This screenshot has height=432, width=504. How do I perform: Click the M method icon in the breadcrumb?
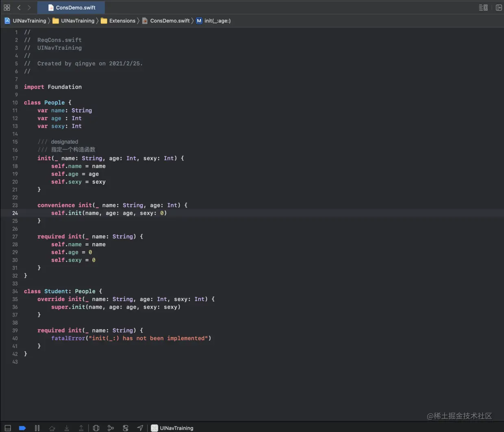pyautogui.click(x=199, y=21)
